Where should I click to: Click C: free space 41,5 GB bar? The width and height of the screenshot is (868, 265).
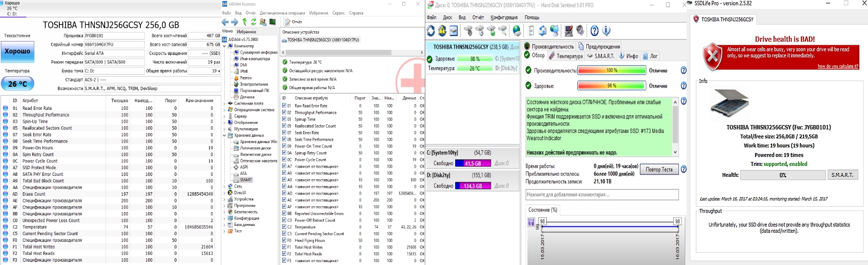tap(473, 163)
